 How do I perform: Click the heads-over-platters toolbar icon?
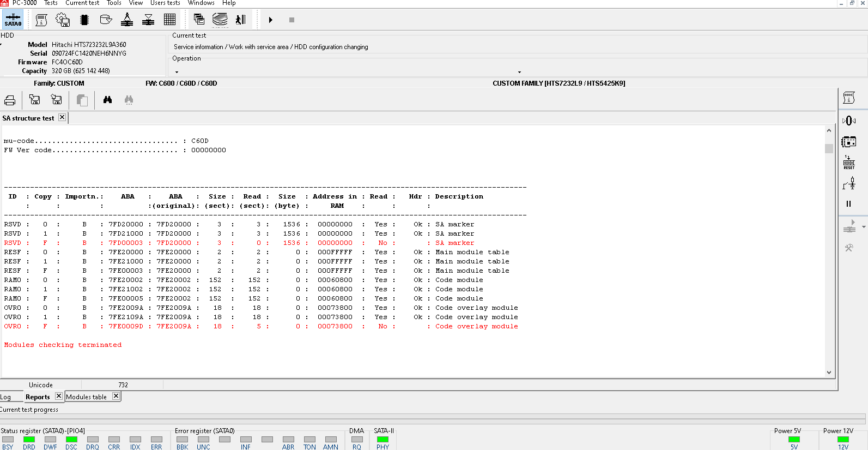pos(127,20)
